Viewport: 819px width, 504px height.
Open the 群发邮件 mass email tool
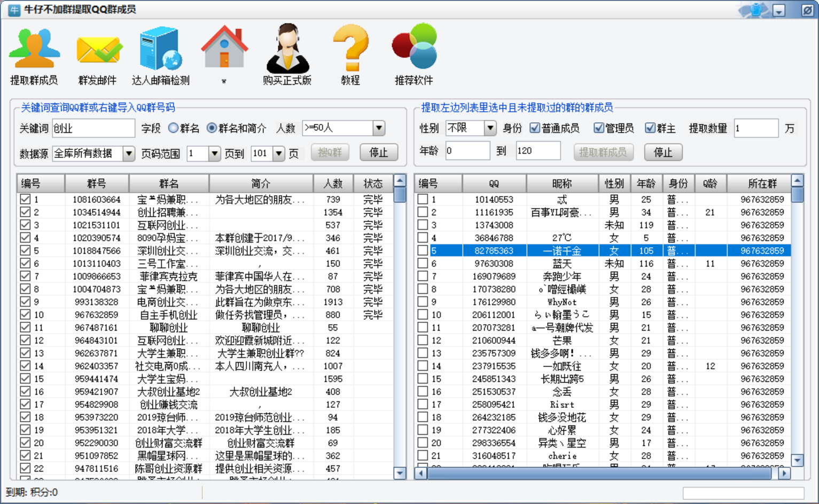(98, 51)
